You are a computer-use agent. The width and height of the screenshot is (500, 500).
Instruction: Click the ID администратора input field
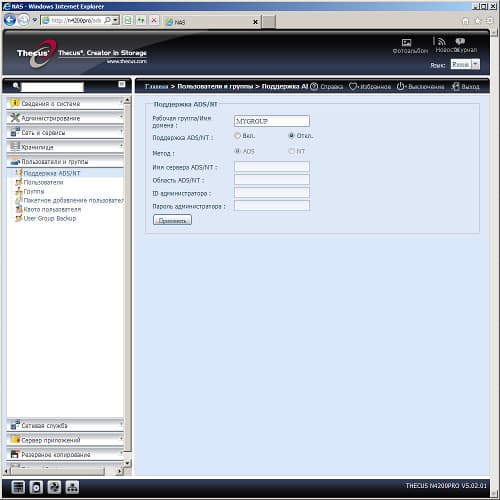272,193
